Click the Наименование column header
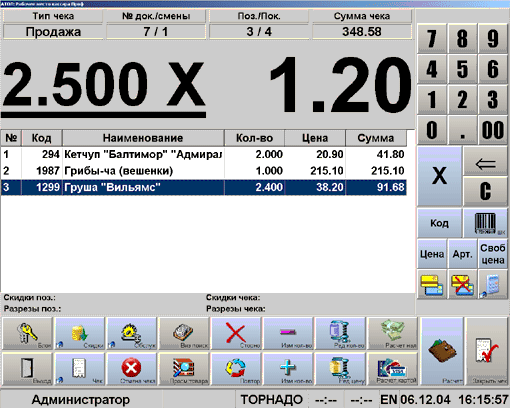The width and height of the screenshot is (510, 408). coord(143,138)
